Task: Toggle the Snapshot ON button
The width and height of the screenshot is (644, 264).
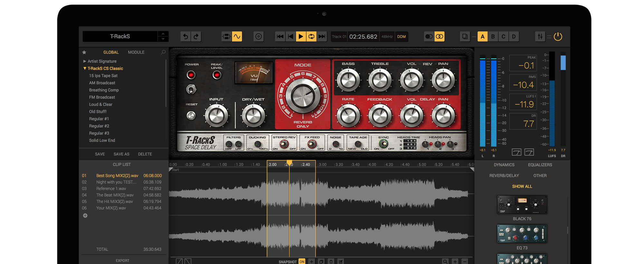Action: coord(302,262)
